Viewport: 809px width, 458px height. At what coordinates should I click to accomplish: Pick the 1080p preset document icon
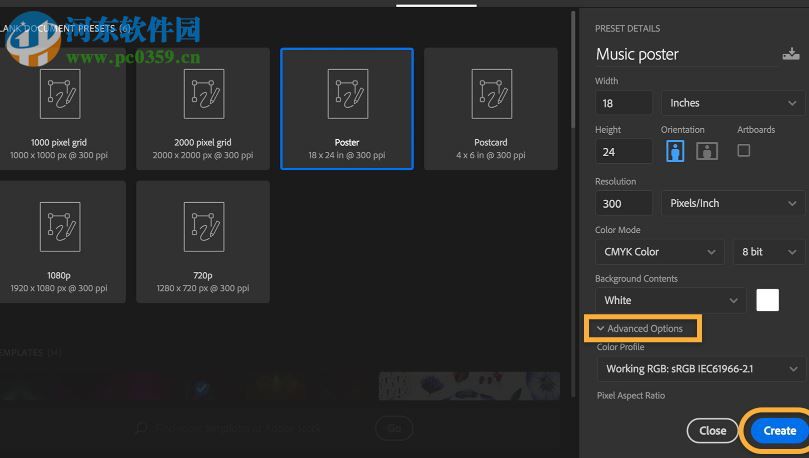[60, 227]
